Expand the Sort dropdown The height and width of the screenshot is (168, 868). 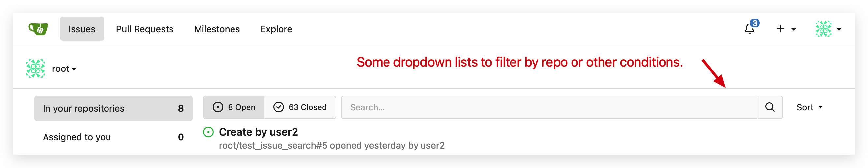coord(809,107)
